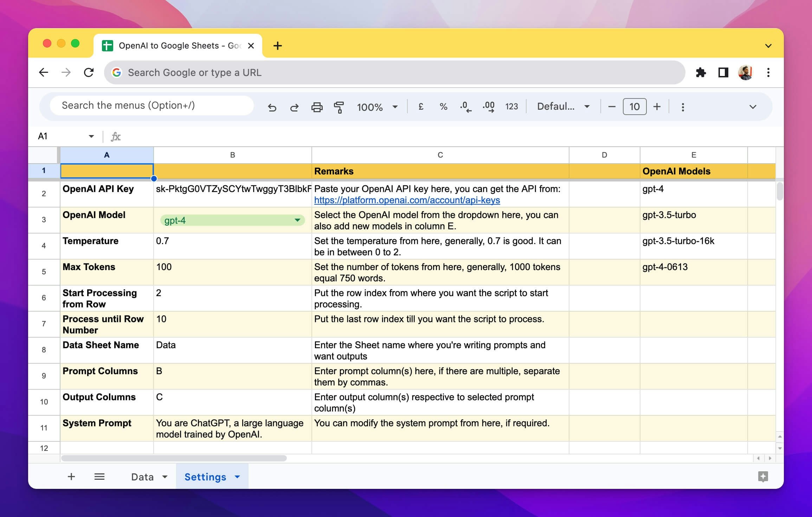Select the OpenAI Models header cell
This screenshot has height=517, width=812.
coord(694,171)
